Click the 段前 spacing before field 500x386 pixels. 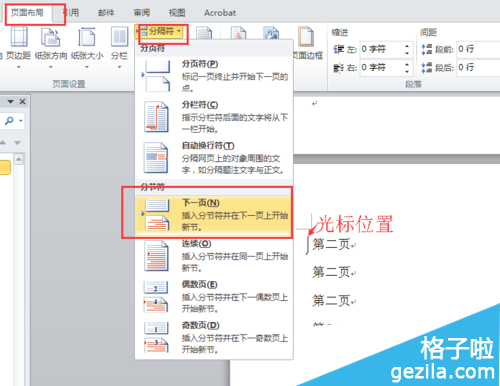479,49
